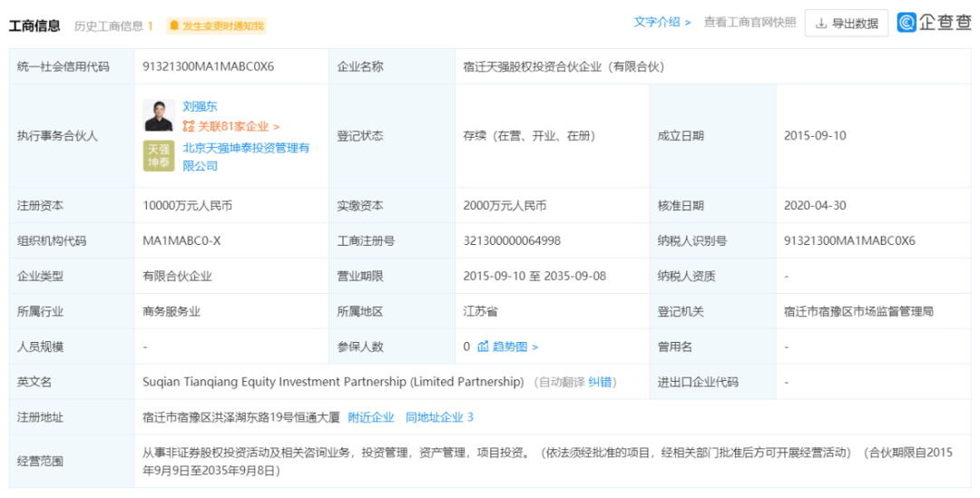Click the related-companies network icon
The image size is (980, 498).
(189, 127)
